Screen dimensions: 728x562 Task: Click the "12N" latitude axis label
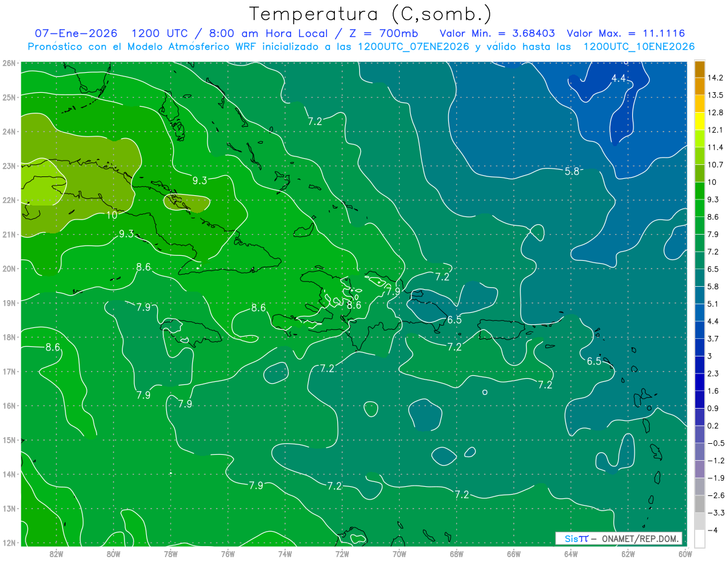(8, 543)
